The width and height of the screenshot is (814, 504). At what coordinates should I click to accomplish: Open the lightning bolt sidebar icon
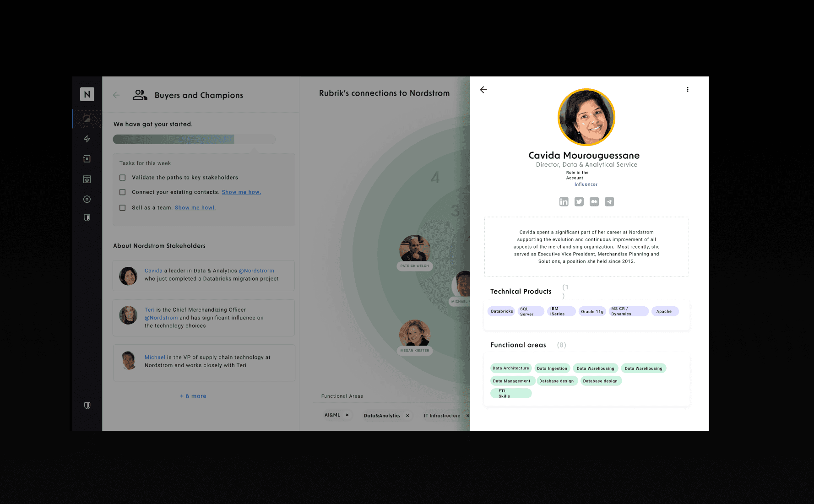click(x=87, y=139)
